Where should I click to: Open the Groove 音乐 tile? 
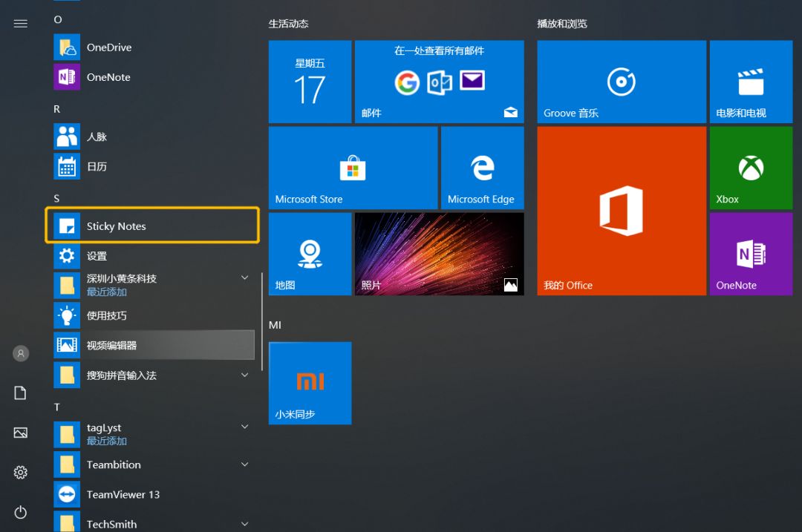621,82
